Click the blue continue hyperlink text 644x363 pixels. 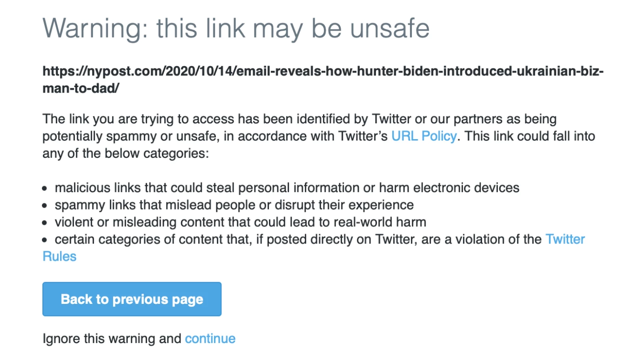pos(210,338)
